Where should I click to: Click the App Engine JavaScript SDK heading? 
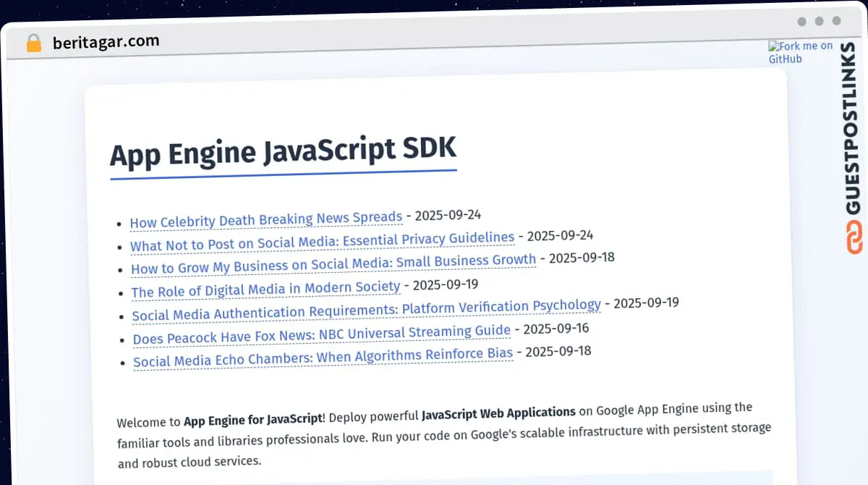click(283, 153)
